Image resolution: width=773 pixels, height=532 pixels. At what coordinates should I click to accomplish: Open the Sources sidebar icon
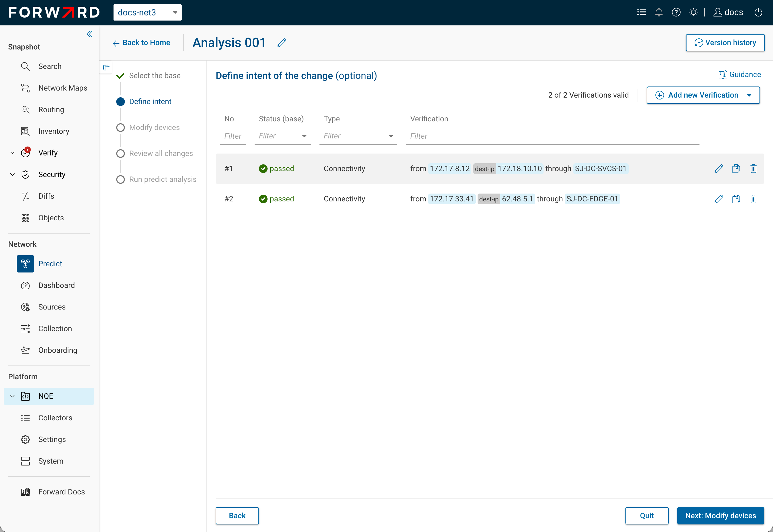(x=25, y=307)
